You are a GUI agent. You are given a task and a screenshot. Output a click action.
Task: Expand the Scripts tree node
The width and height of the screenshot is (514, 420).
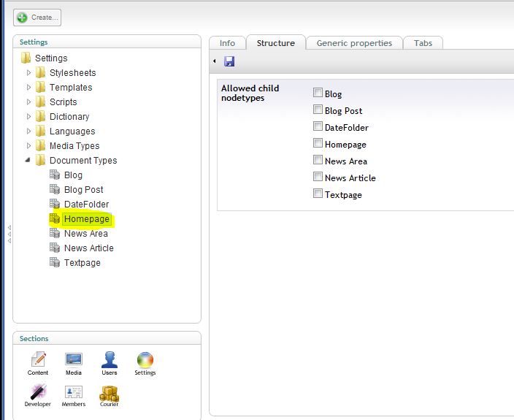pos(28,102)
